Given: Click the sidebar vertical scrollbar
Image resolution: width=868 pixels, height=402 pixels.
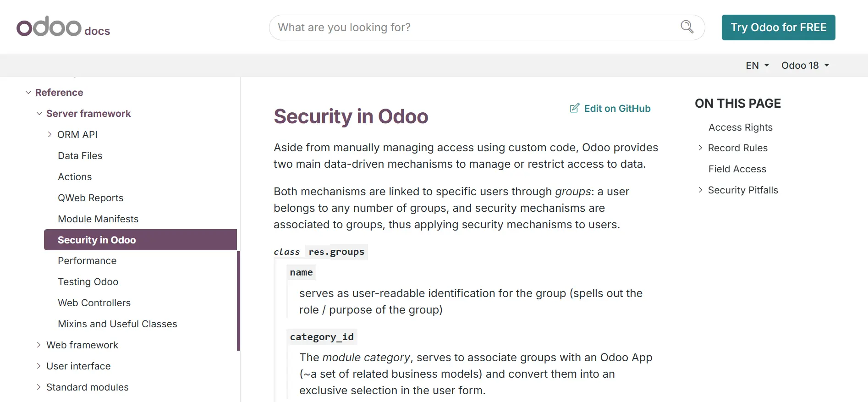Looking at the screenshot, I should point(238,300).
